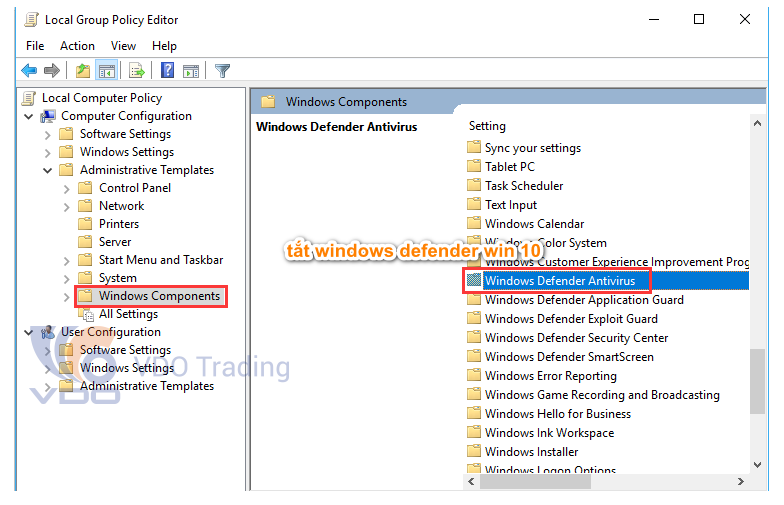This screenshot has height=505, width=784.
Task: Select Windows Defender SmartScreen
Action: [569, 356]
